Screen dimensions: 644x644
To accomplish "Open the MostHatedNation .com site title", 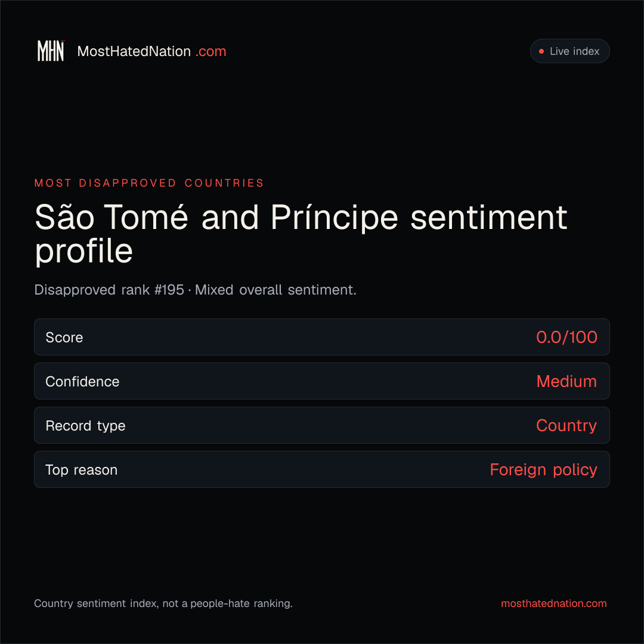I will click(x=151, y=51).
